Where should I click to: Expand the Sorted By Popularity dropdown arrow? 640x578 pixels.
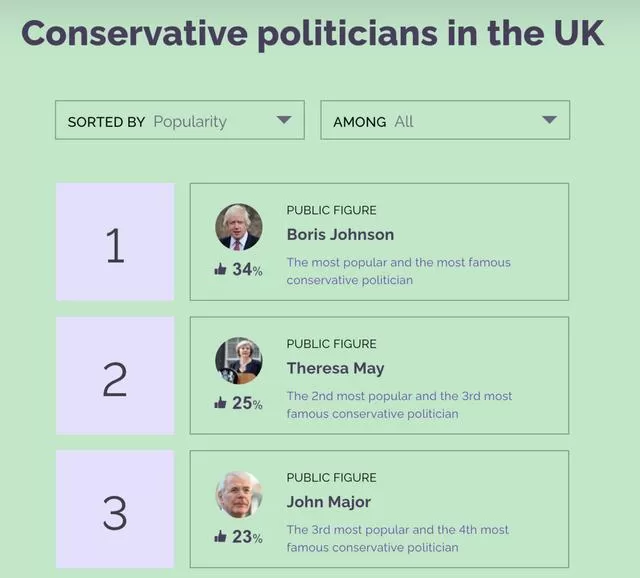284,120
